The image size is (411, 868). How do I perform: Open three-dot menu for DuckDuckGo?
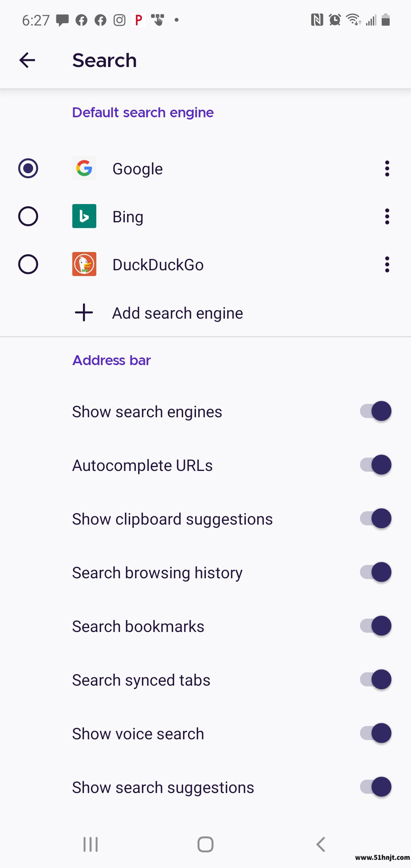[387, 264]
